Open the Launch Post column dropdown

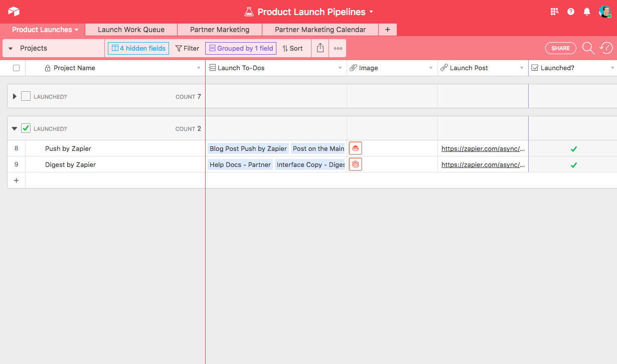pos(522,68)
